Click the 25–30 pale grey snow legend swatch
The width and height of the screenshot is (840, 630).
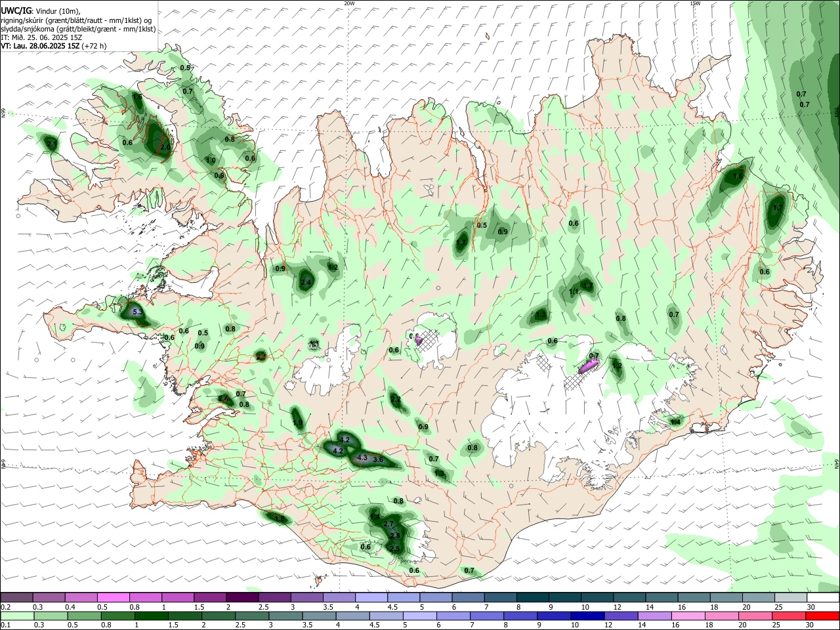click(791, 597)
